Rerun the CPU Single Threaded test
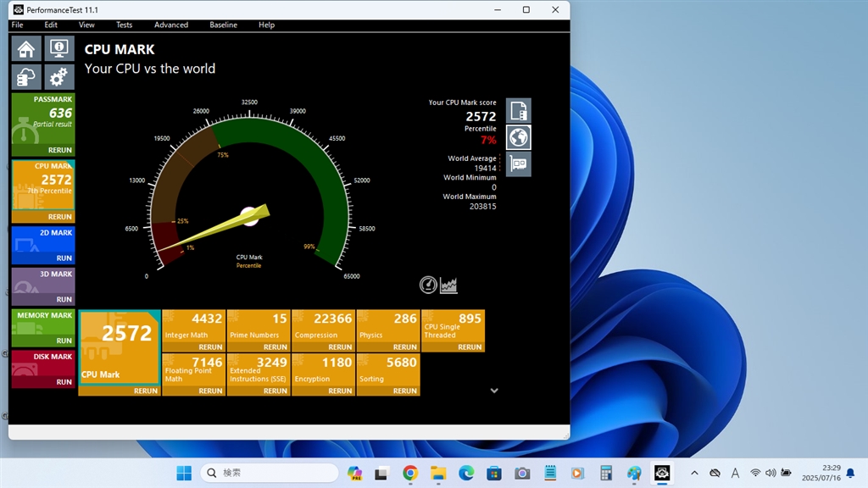Screen dimensions: 868x488 coord(469,347)
